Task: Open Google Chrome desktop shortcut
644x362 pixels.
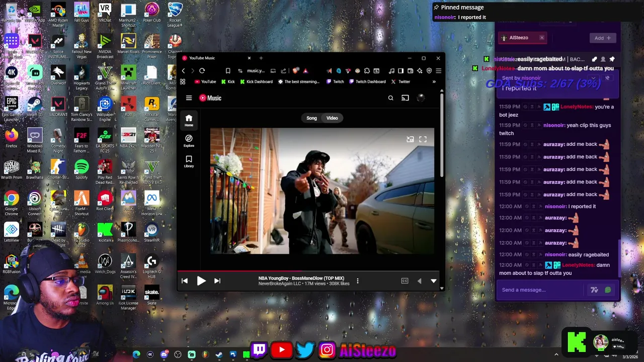Action: point(12,202)
